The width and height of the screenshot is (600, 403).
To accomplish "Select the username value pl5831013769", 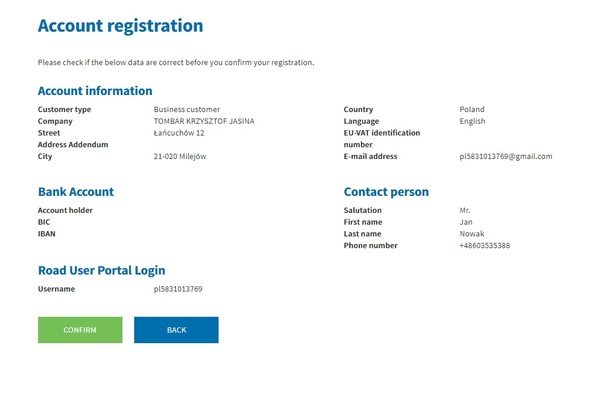I will (x=178, y=289).
